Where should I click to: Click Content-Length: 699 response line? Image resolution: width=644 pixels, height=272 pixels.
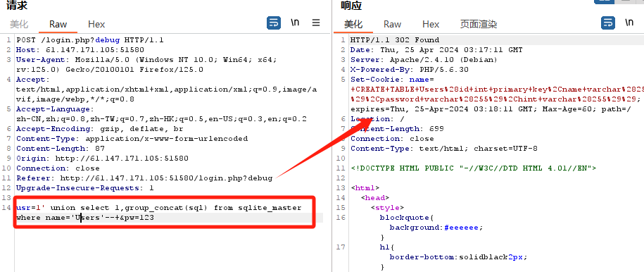(397, 129)
